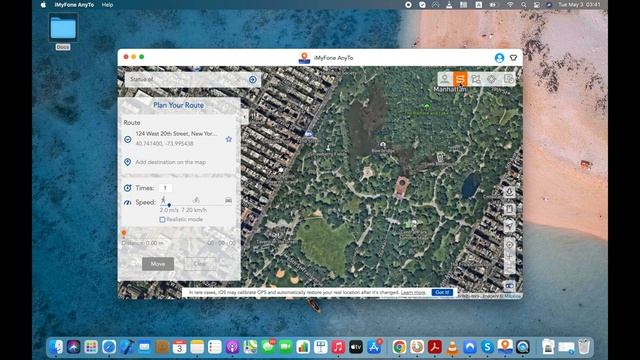Click the Learn more link
640x360 pixels.
413,292
